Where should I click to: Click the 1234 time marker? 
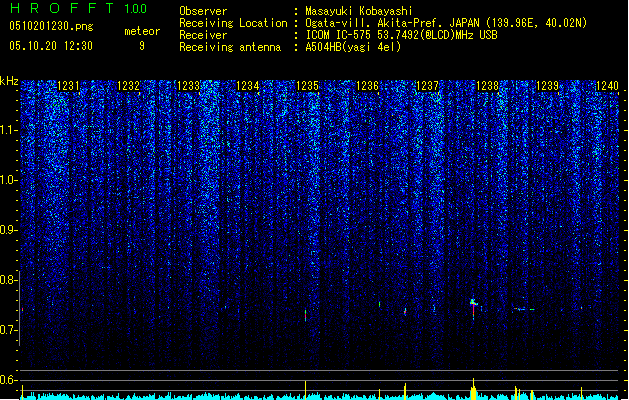(248, 86)
